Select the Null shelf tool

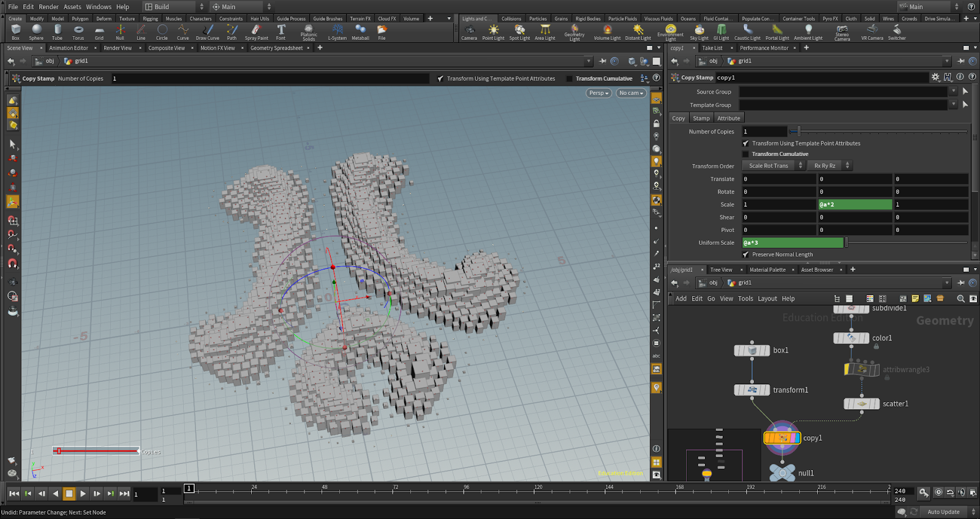click(120, 32)
